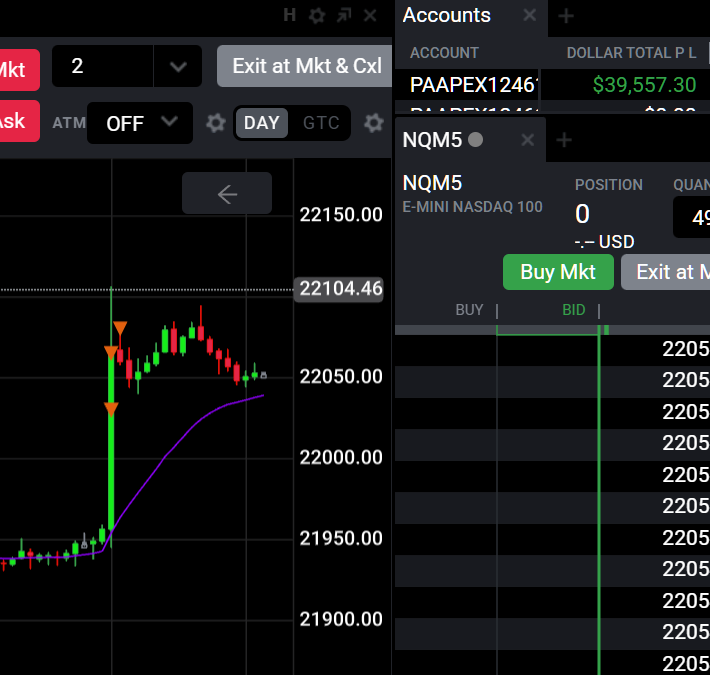Screen dimensions: 710x675
Task: Click 22000.00 price axis label
Action: coord(341,458)
